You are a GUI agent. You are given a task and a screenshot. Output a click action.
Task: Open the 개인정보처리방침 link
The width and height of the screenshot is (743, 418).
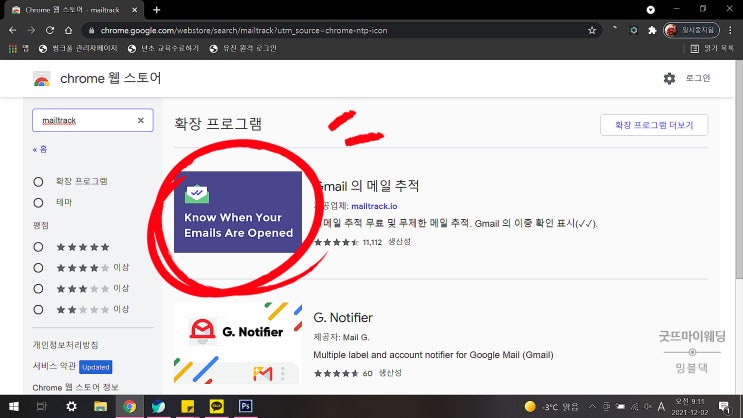[65, 345]
